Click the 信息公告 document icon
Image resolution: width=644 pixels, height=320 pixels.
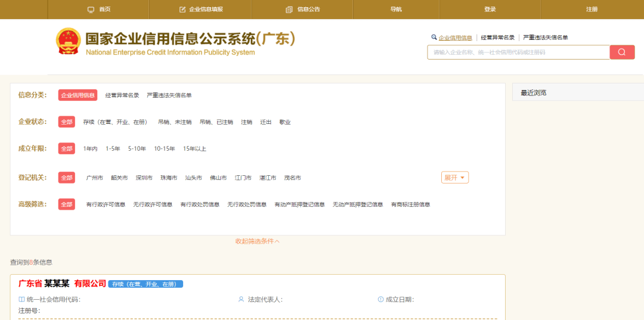coord(289,10)
